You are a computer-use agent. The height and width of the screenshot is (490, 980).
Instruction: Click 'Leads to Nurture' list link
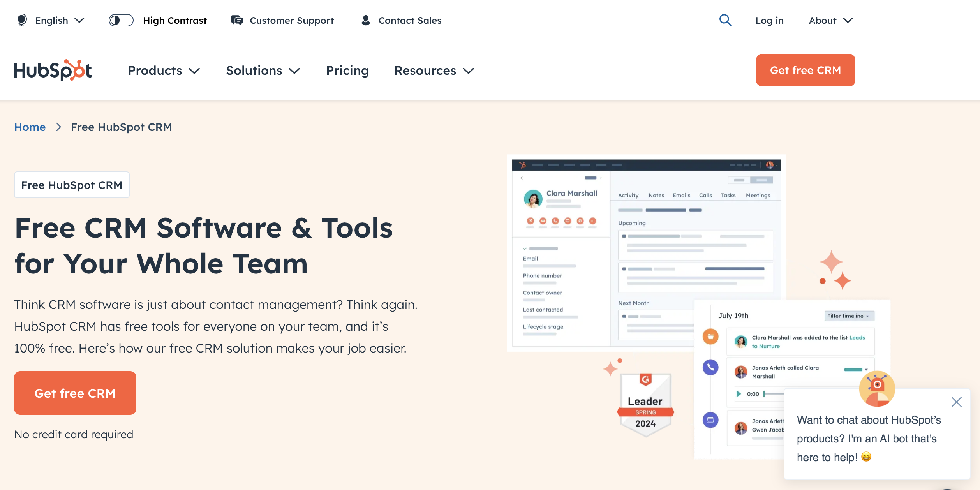808,342
